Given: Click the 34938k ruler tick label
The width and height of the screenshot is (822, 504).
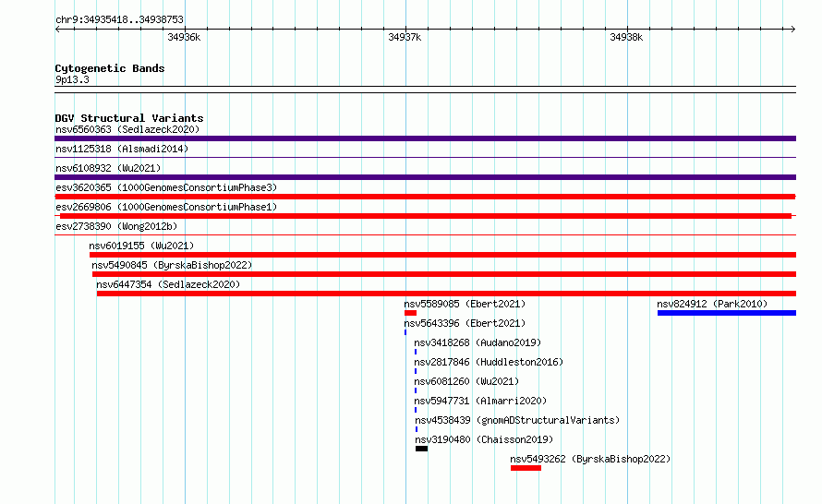Looking at the screenshot, I should coord(626,37).
